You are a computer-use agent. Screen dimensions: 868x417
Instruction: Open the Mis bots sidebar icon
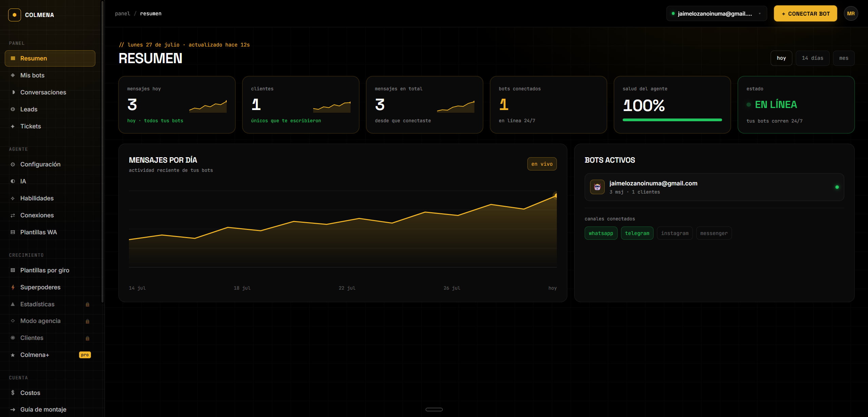point(13,75)
